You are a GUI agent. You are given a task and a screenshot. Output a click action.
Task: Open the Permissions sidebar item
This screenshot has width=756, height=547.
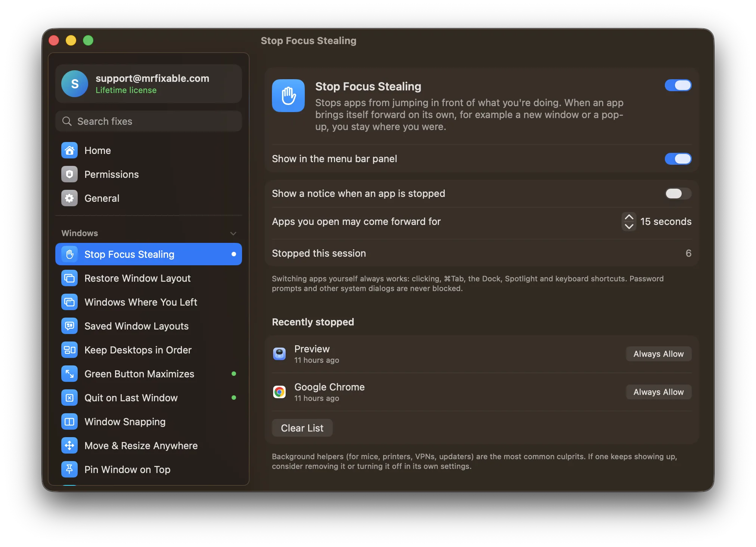click(149, 174)
